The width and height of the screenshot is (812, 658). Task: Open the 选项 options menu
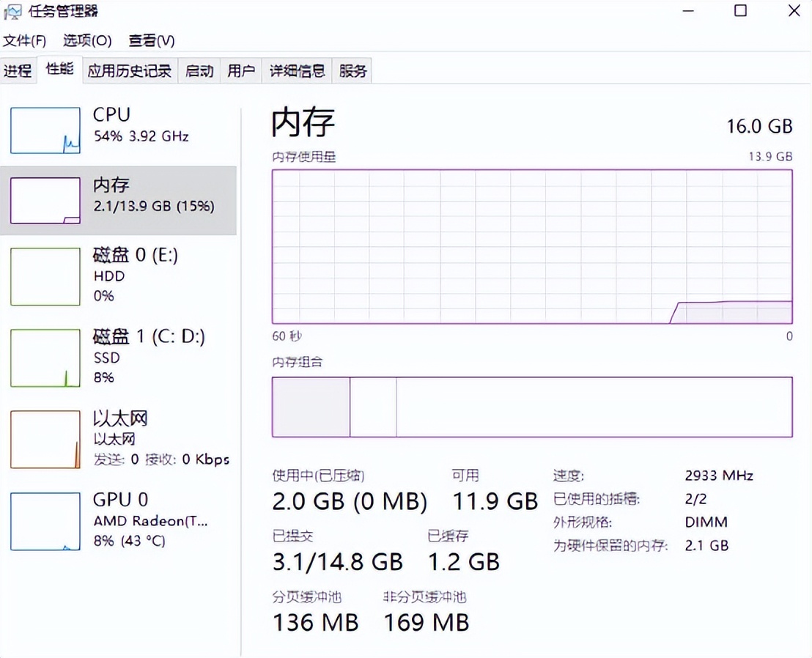tap(86, 40)
